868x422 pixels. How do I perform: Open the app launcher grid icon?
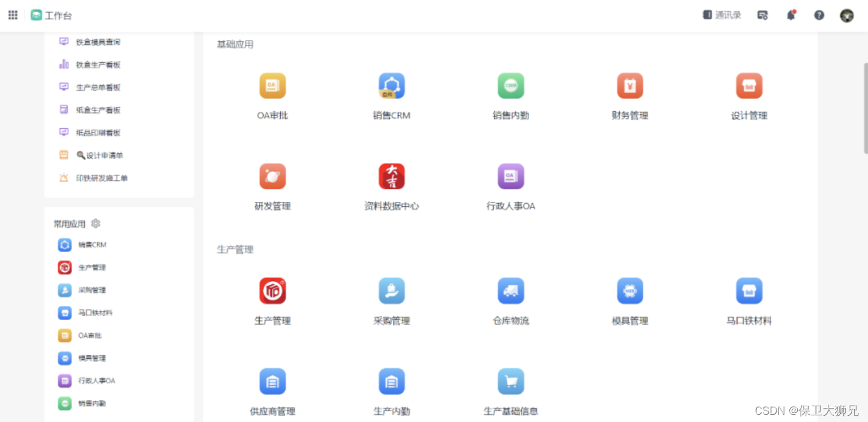(x=13, y=15)
